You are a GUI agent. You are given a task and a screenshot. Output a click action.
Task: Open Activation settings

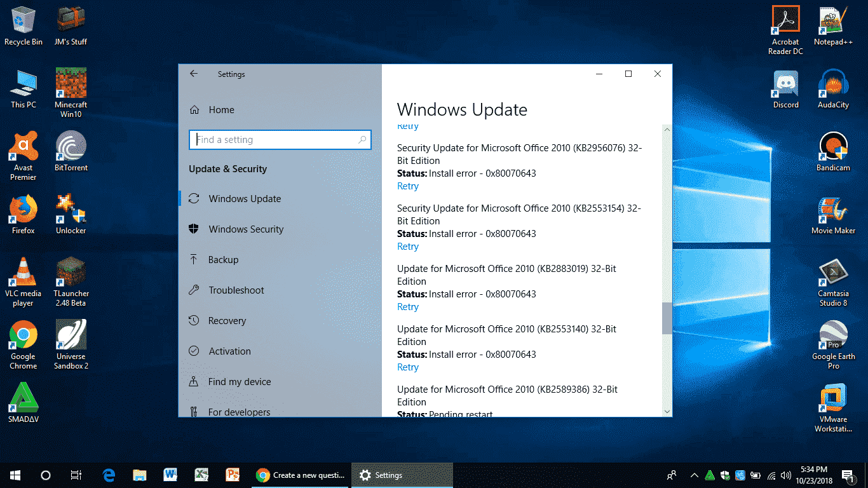[280, 351]
